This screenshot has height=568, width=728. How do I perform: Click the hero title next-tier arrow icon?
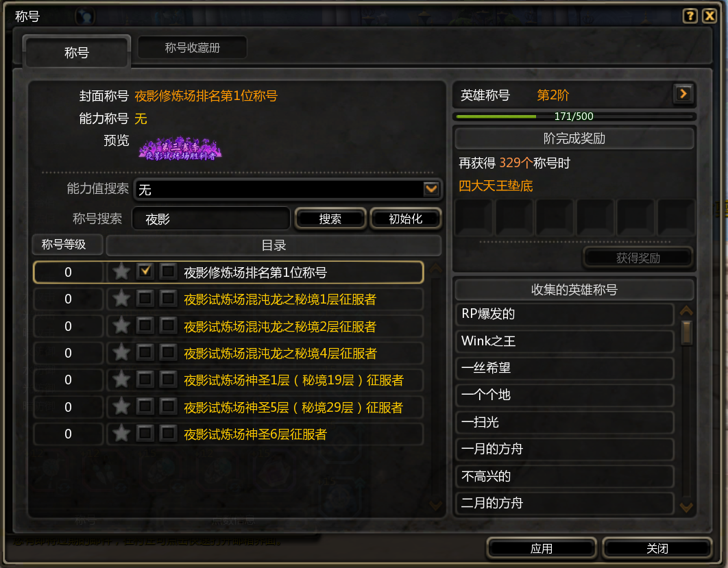pyautogui.click(x=683, y=94)
